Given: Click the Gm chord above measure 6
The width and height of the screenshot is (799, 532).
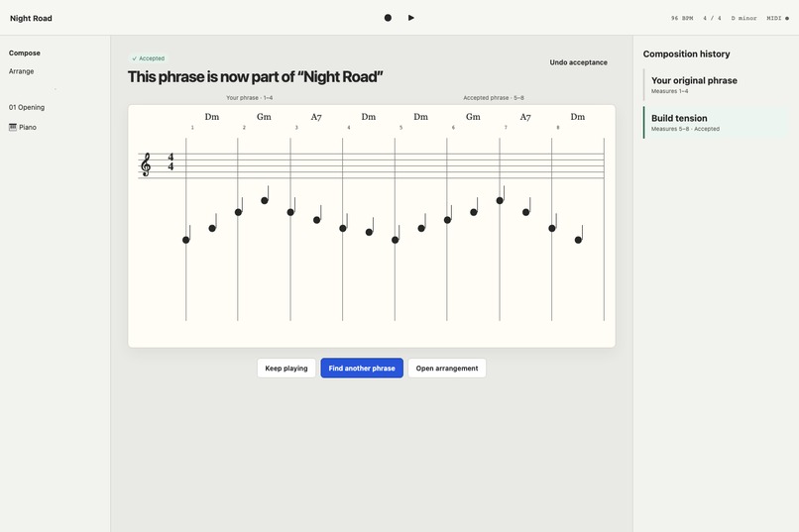Looking at the screenshot, I should coord(473,117).
